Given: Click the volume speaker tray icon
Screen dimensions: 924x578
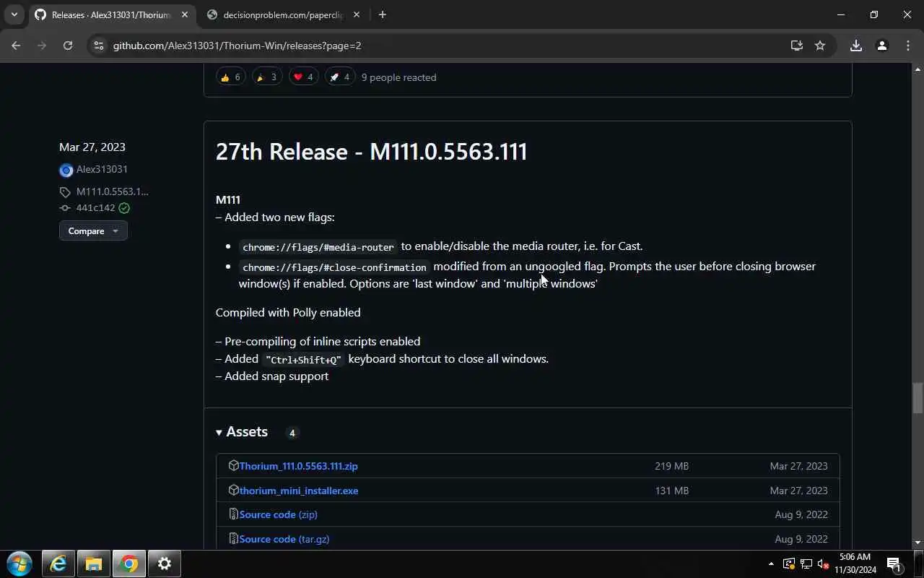Looking at the screenshot, I should click(823, 564).
